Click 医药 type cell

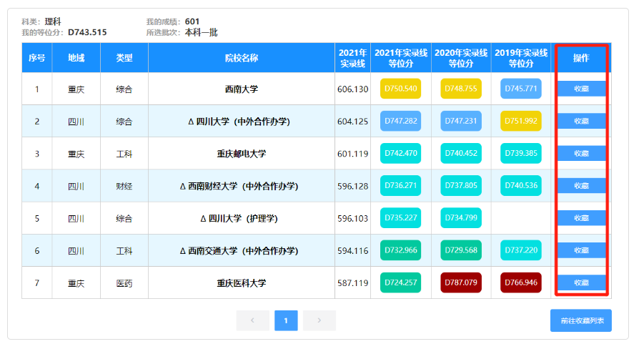tap(124, 283)
